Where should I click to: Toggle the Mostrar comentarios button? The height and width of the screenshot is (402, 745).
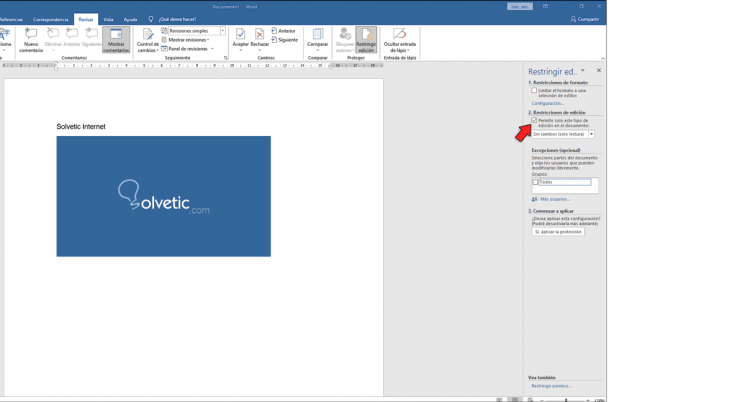[116, 40]
